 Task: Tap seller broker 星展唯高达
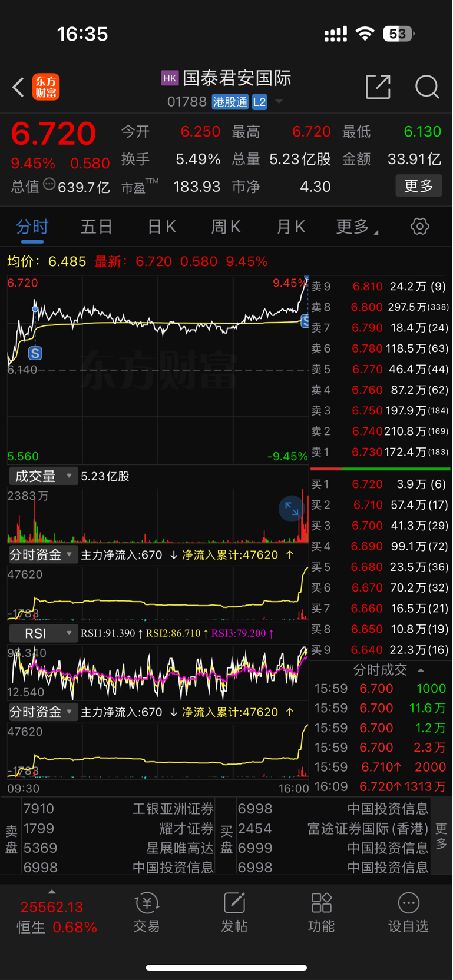pos(180,848)
